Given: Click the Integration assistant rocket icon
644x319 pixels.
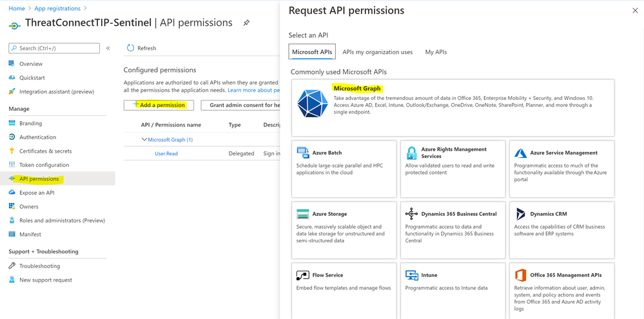Looking at the screenshot, I should pos(12,92).
